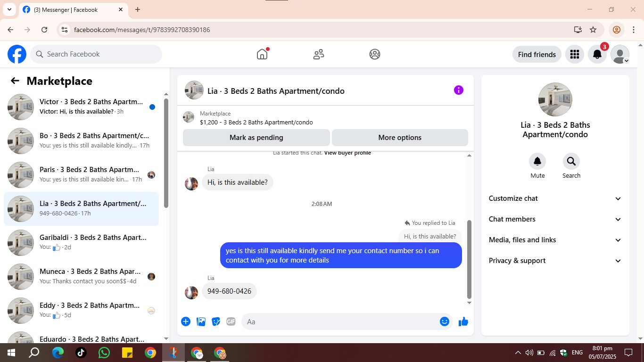644x362 pixels.
Task: Click the listing thumbnail in right panel
Action: click(x=555, y=99)
